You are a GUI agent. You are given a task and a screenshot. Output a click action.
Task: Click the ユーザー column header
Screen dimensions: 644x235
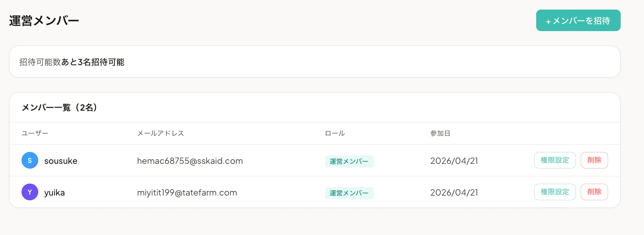35,133
